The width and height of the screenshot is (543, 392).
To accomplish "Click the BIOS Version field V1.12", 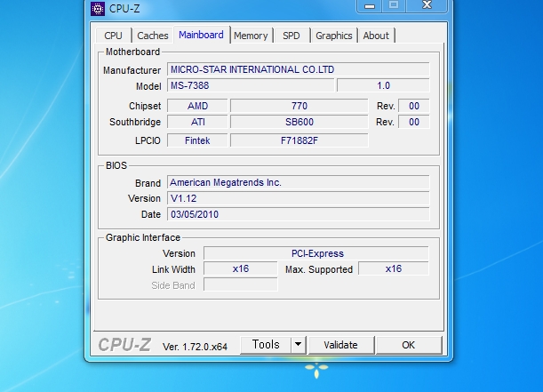I will pos(298,198).
